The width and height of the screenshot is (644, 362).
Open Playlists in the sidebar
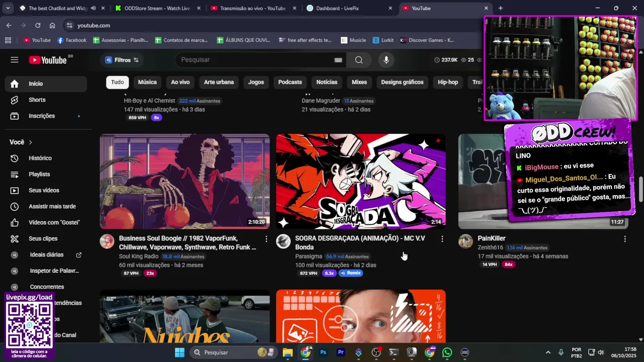click(46, 174)
